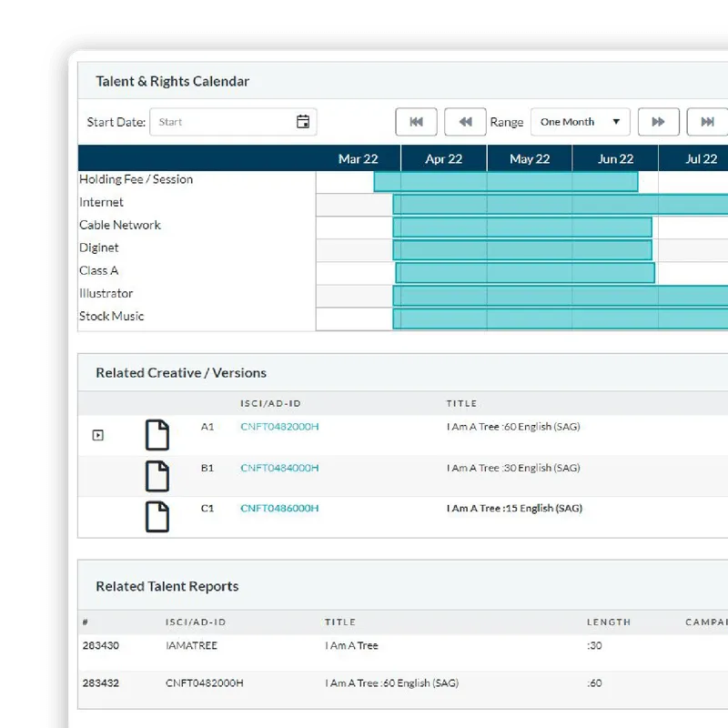Open the CNFT0484000H ad link
The height and width of the screenshot is (728, 728).
pyautogui.click(x=278, y=468)
